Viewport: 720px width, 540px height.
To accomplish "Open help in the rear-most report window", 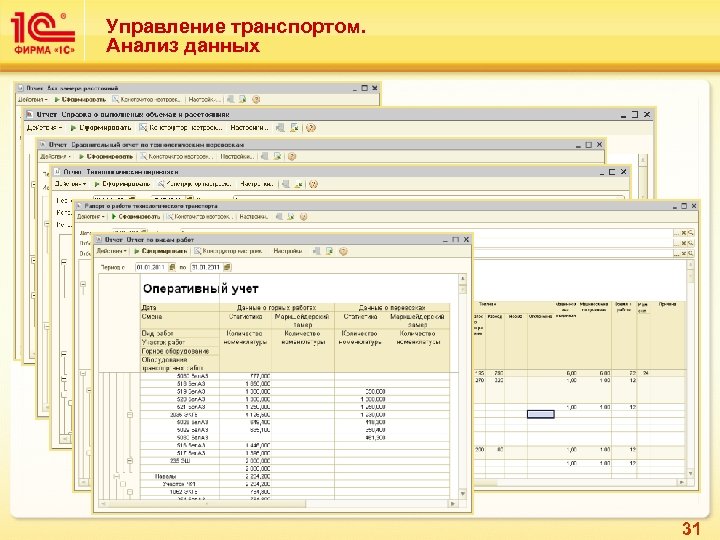I will pos(256,99).
